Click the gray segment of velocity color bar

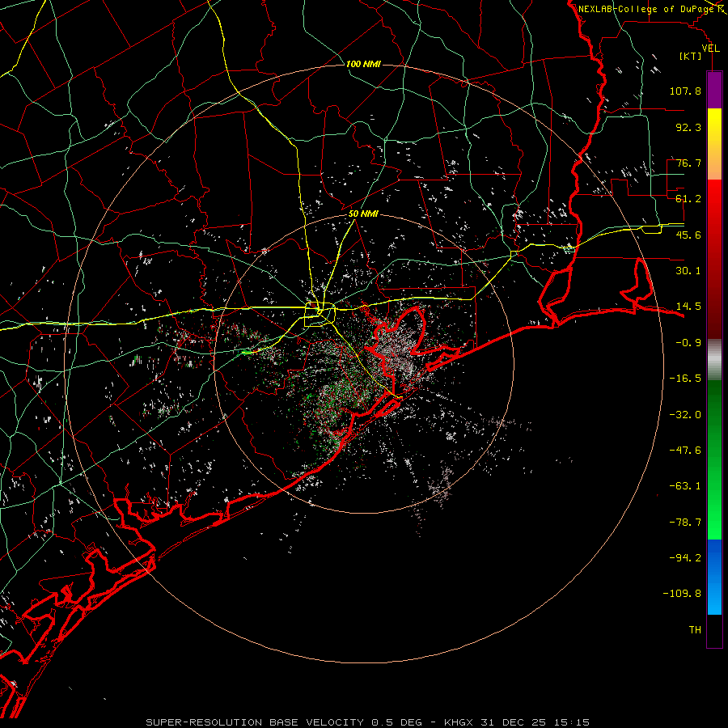[714, 360]
